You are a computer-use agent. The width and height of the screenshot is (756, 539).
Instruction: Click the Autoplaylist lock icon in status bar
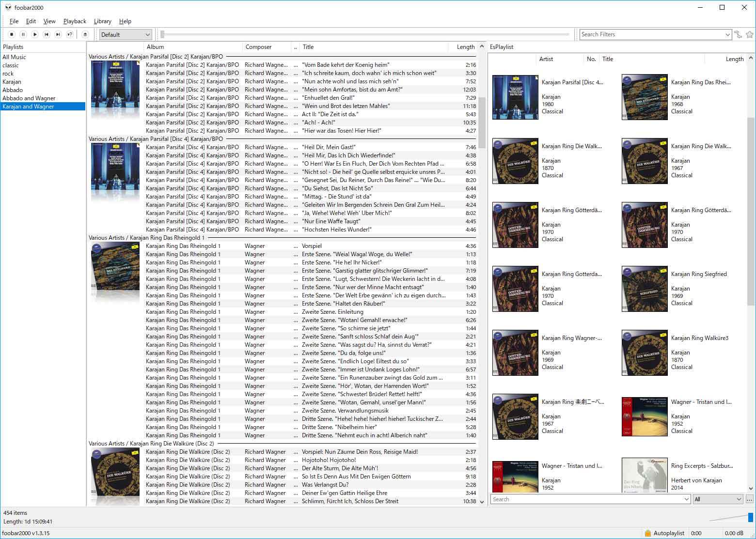(647, 533)
